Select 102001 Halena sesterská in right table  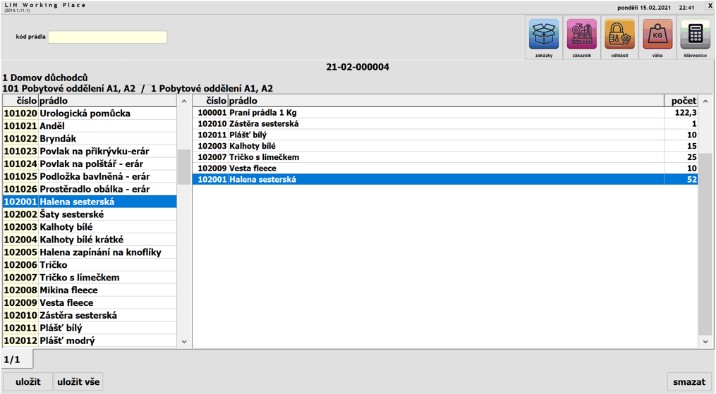[x=445, y=179]
